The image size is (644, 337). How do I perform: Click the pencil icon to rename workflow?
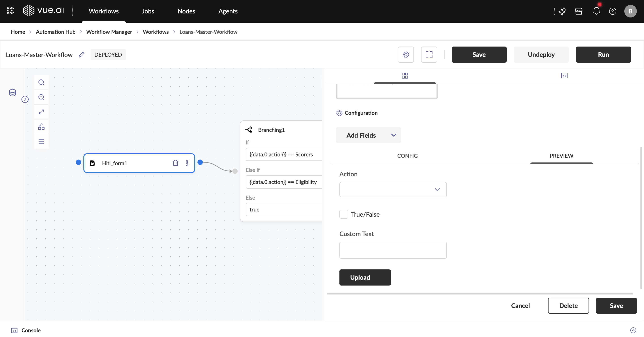click(81, 55)
